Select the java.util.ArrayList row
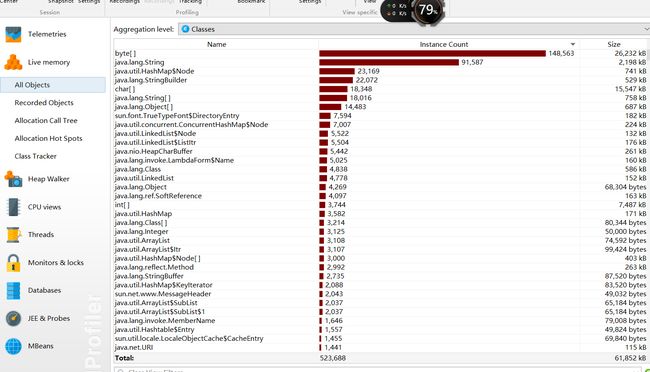Screen dimensions: 650x372 coord(381,241)
